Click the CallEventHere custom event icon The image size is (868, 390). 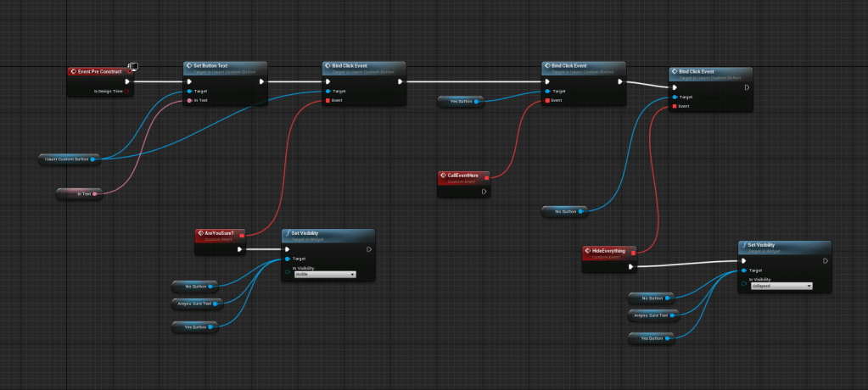coord(443,175)
